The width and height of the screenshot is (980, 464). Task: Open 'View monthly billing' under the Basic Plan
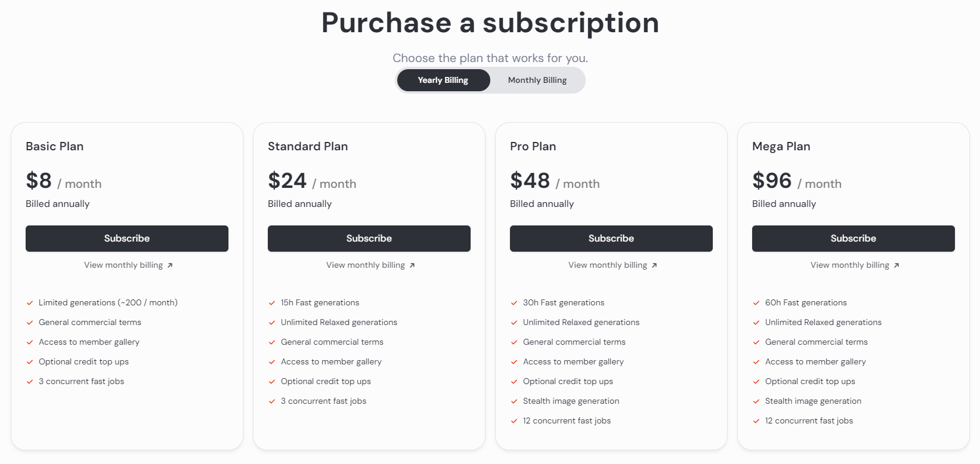(x=123, y=265)
